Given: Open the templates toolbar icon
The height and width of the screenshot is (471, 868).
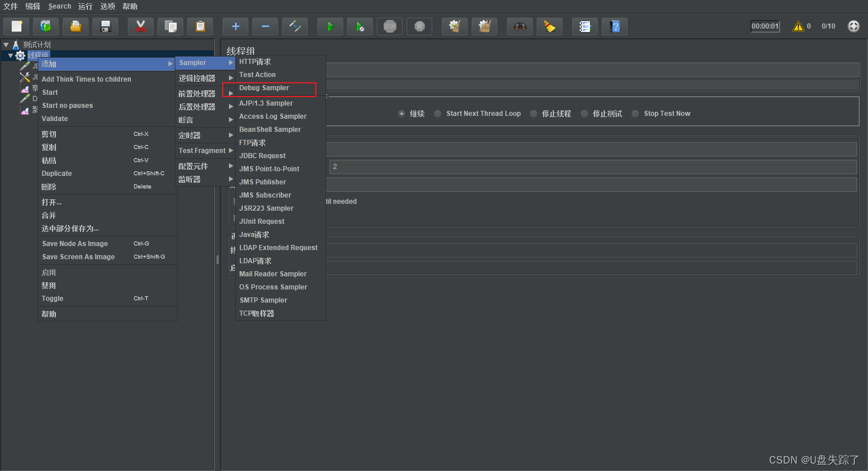Looking at the screenshot, I should 46,26.
